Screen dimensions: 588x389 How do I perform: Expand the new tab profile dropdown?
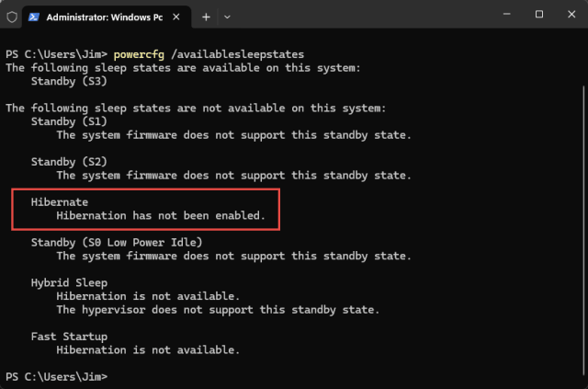tap(227, 17)
